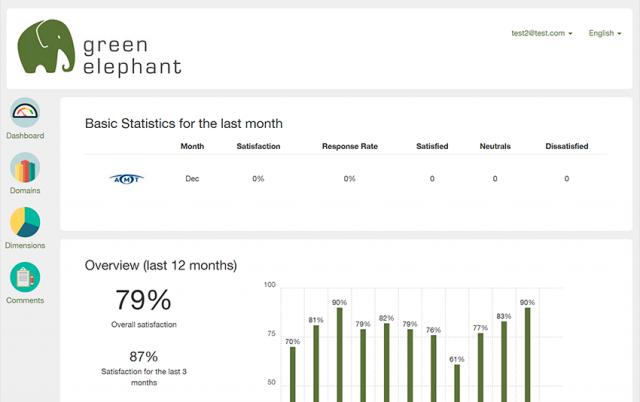
Task: Click the Basic Statistics for the last month heading
Action: coord(184,123)
